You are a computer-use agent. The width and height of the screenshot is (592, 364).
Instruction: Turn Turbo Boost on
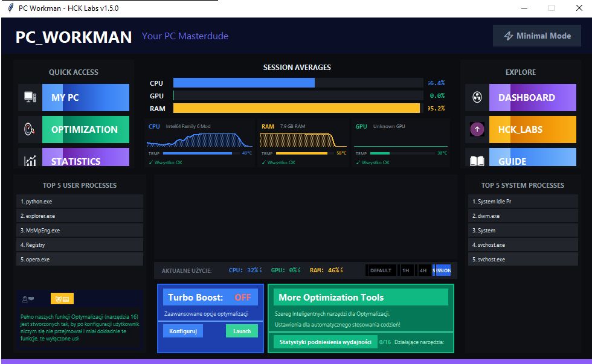pyautogui.click(x=244, y=297)
